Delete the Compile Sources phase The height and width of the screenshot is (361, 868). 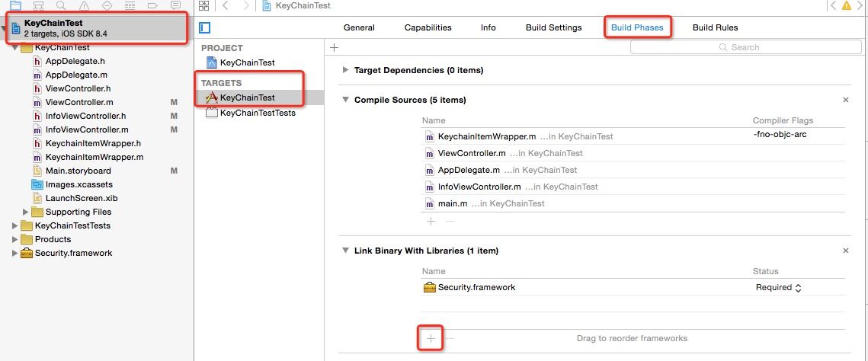pos(845,100)
